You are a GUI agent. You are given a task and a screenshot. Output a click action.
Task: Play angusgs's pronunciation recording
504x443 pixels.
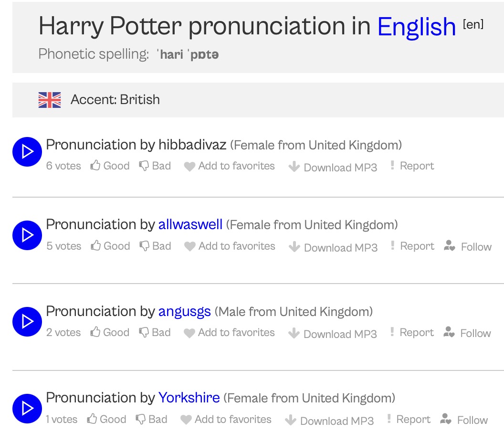27,321
